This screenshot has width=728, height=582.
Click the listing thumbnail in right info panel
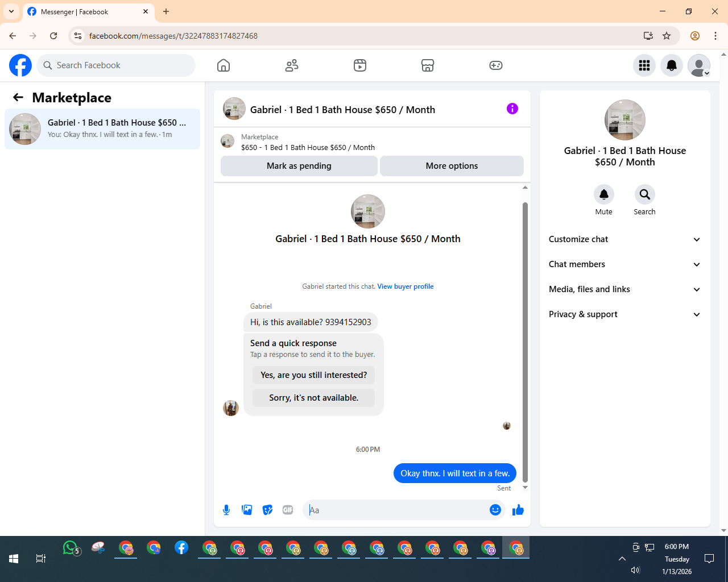tap(625, 120)
